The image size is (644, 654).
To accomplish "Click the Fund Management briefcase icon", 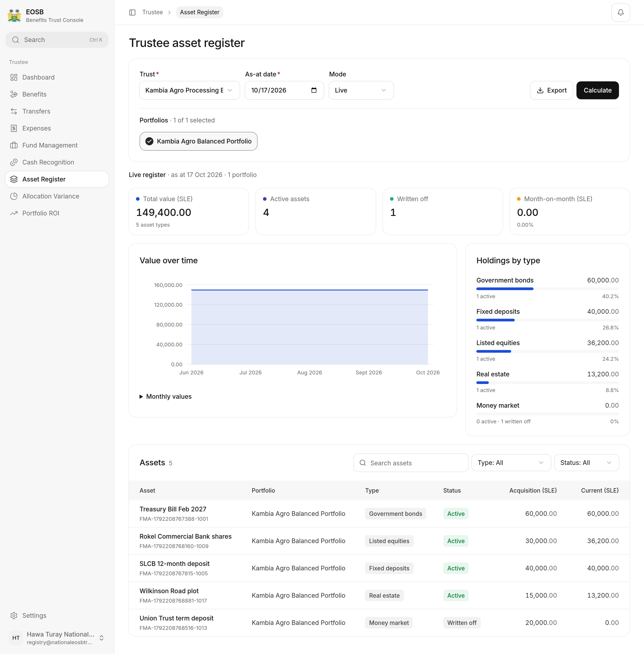I will 14,145.
